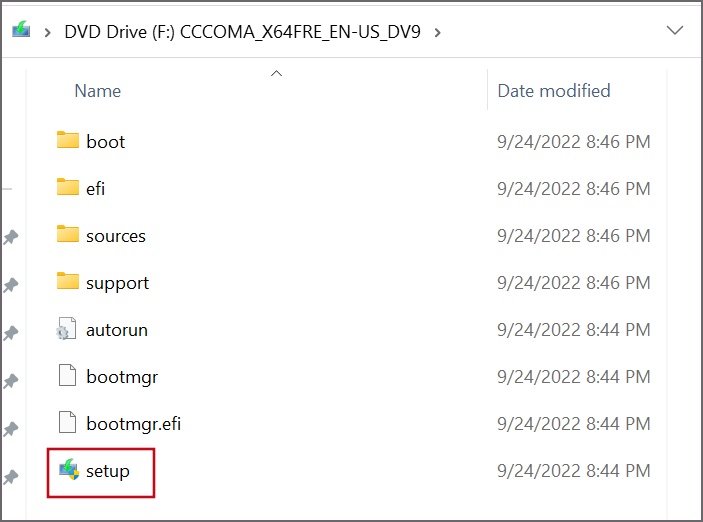Select the autorun file icon

(66, 329)
